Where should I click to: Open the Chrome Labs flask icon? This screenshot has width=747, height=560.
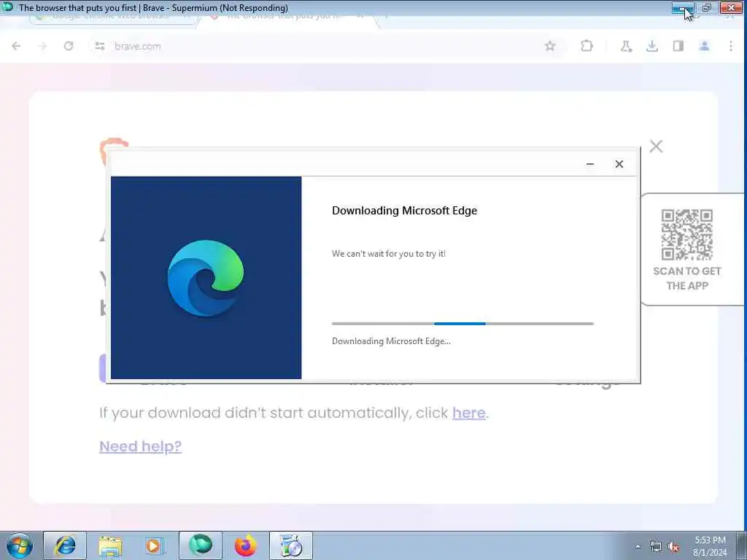pyautogui.click(x=626, y=46)
